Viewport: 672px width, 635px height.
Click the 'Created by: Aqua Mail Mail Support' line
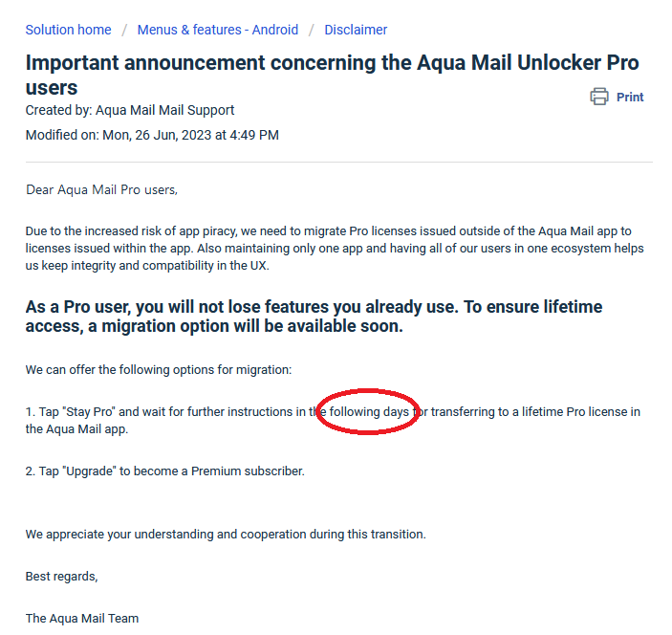tap(130, 110)
